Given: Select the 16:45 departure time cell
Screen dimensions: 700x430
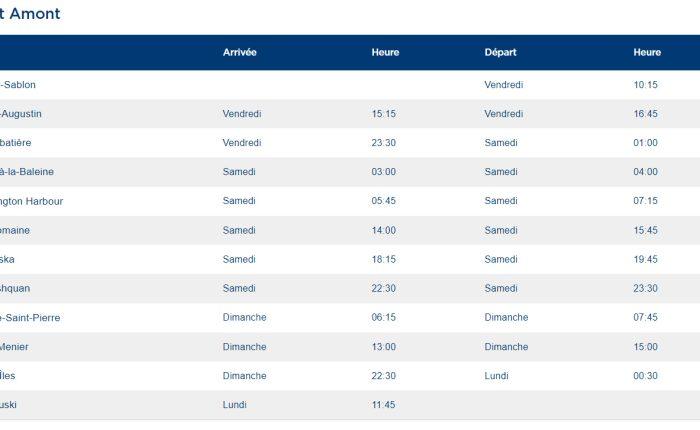Looking at the screenshot, I should point(645,114).
